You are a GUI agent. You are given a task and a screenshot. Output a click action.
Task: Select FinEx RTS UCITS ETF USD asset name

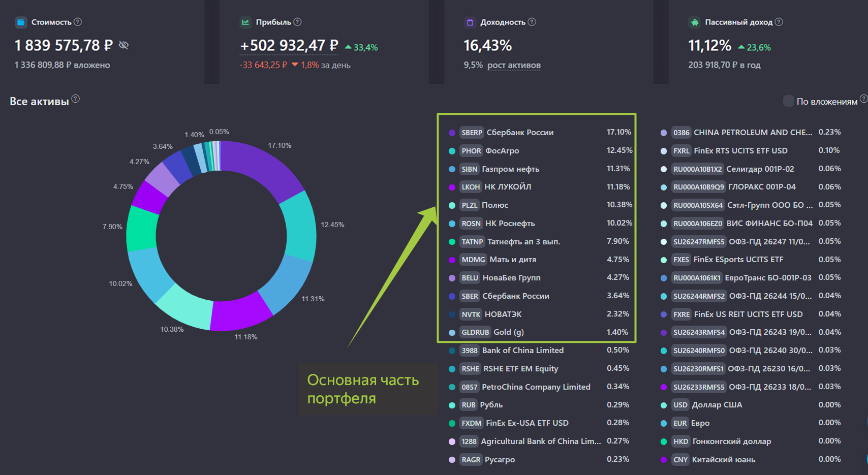pyautogui.click(x=741, y=151)
